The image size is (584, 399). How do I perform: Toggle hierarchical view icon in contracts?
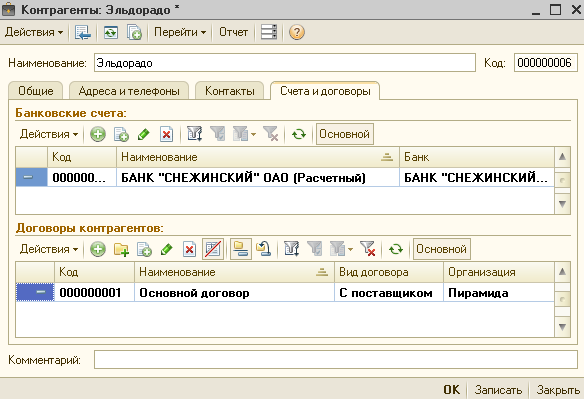pos(241,249)
